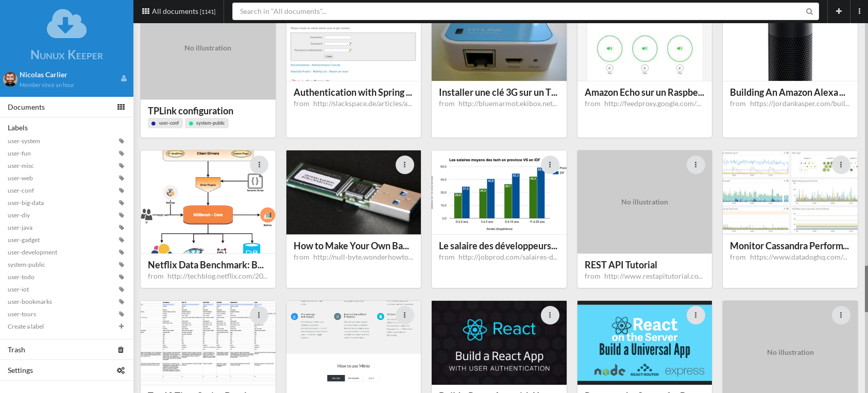The height and width of the screenshot is (393, 868).
Task: Open Amazon Echo sur un Raspbe... document
Action: pyautogui.click(x=644, y=92)
